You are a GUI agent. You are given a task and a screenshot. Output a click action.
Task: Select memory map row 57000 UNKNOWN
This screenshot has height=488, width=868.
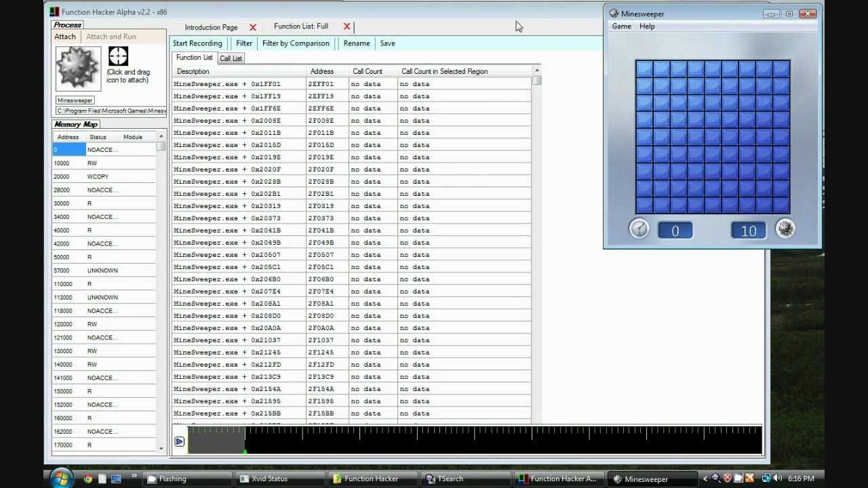point(104,270)
